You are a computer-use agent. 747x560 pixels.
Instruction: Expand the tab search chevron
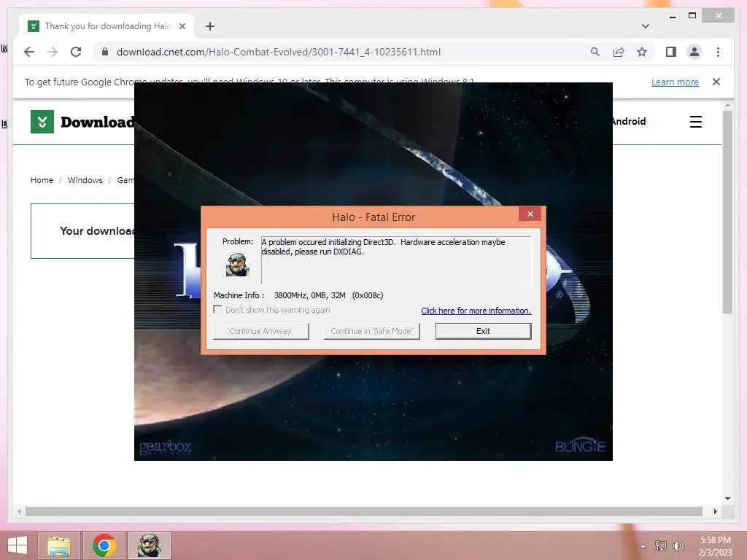click(x=645, y=26)
